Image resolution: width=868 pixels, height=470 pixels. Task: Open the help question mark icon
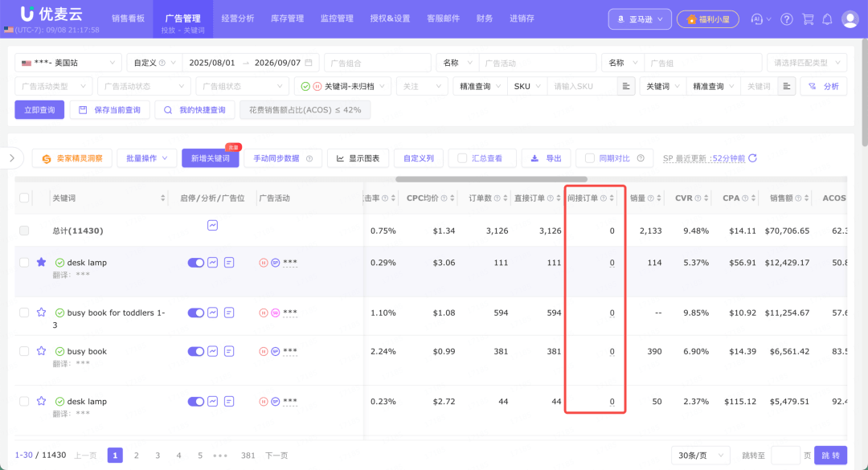786,19
